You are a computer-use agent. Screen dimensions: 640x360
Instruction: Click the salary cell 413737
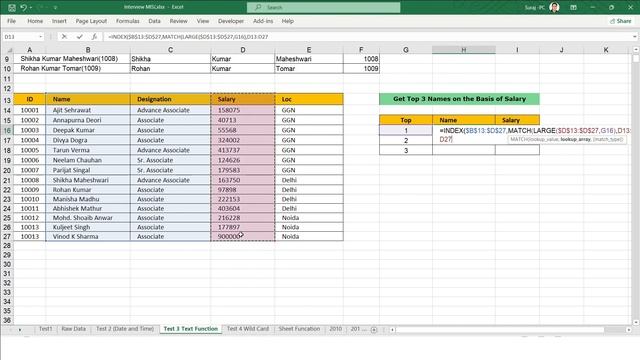click(243, 150)
